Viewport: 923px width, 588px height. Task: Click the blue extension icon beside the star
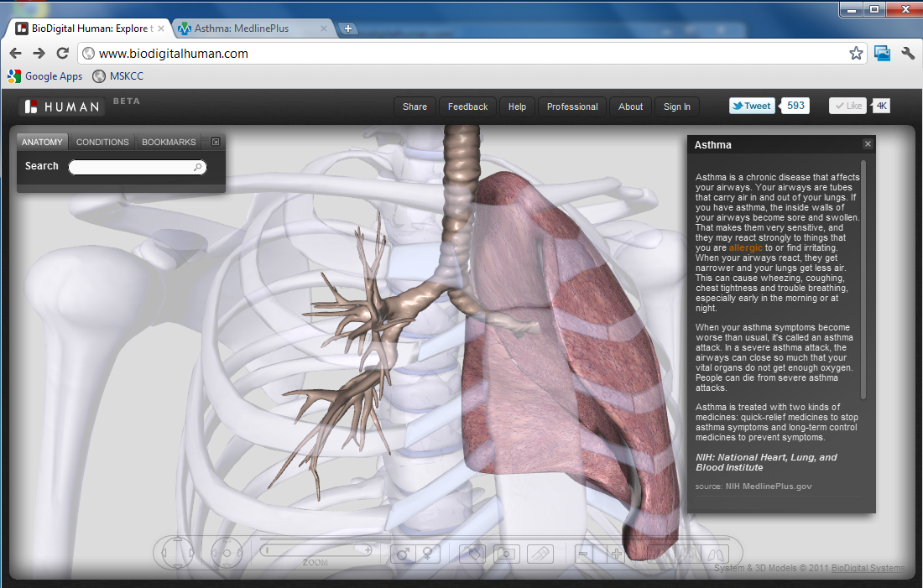[882, 54]
